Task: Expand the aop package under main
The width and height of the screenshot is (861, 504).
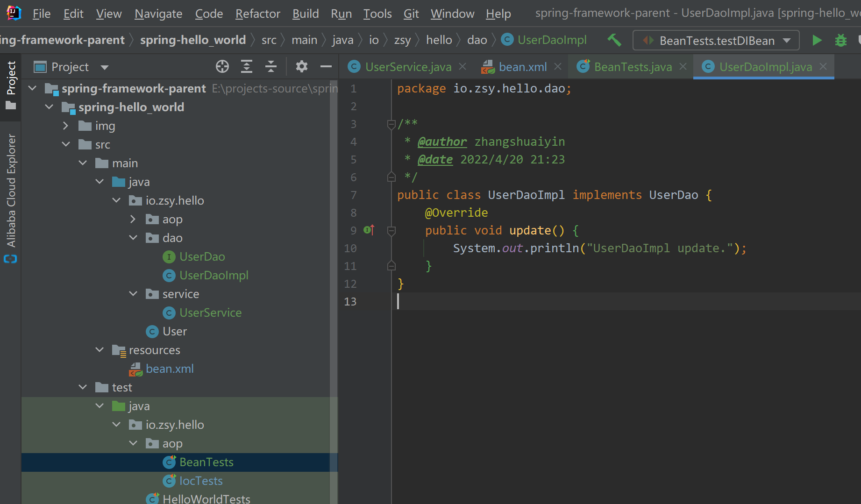Action: click(133, 219)
